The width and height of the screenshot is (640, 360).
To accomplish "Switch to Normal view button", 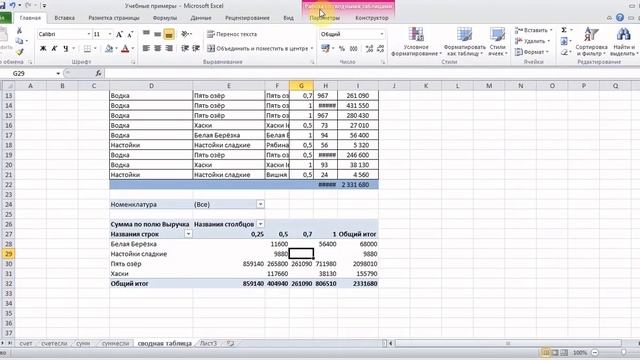I will tap(546, 352).
